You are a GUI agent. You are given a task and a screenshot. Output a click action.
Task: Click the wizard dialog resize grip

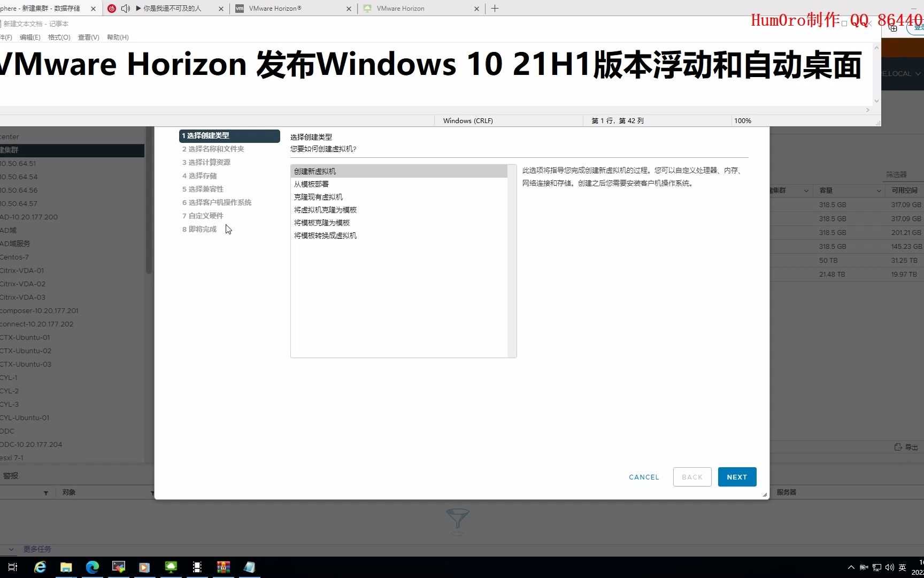click(765, 495)
